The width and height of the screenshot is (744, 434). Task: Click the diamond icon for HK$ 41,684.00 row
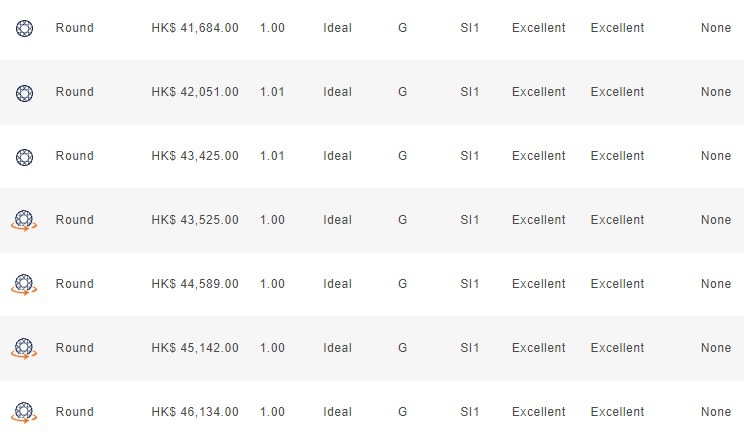pyautogui.click(x=24, y=28)
